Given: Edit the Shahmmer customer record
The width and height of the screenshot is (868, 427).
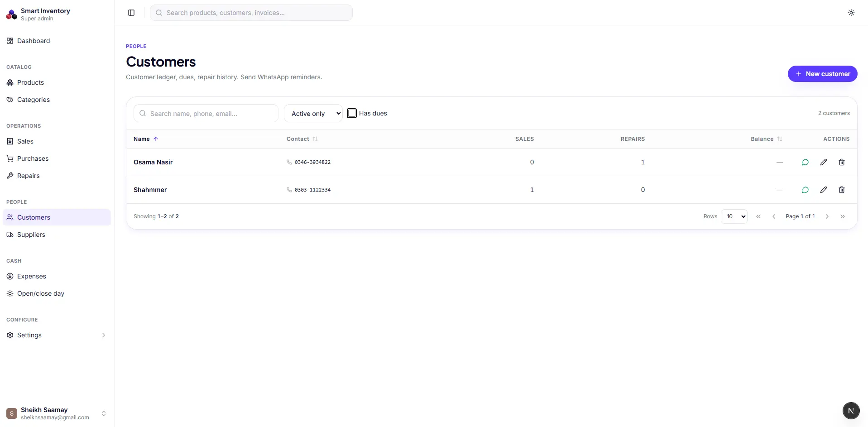Looking at the screenshot, I should pos(824,190).
